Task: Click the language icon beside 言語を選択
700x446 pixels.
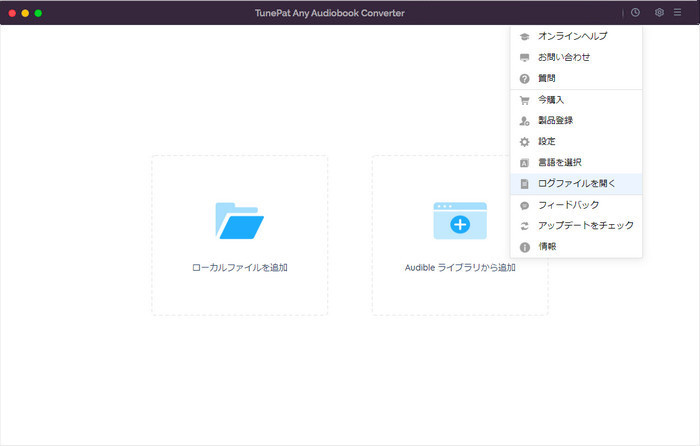Action: click(x=525, y=163)
